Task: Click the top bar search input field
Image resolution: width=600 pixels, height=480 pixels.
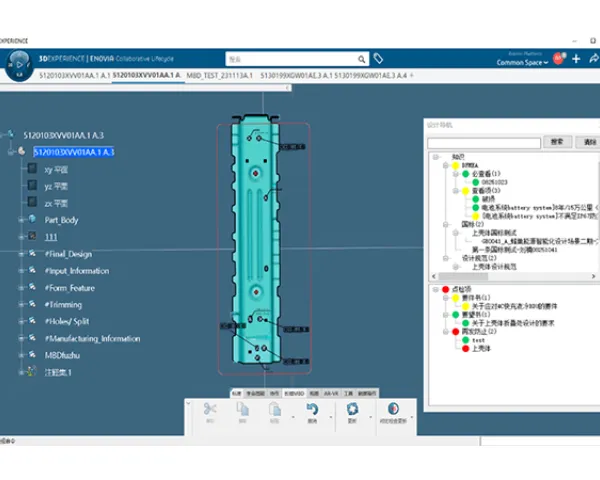Action: (x=292, y=59)
